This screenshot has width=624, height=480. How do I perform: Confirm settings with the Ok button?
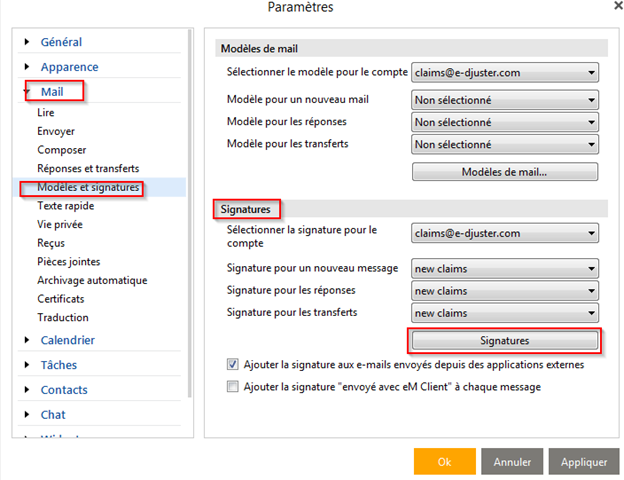pos(445,462)
